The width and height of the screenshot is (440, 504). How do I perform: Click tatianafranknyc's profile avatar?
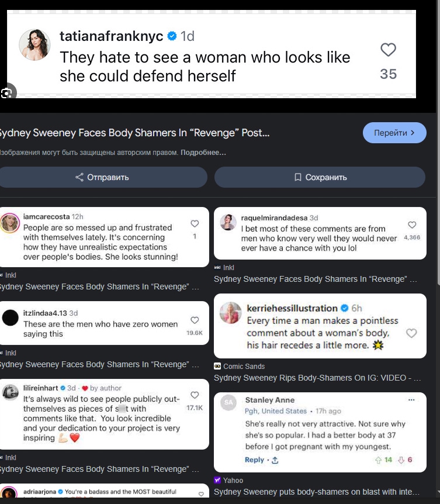pyautogui.click(x=34, y=44)
